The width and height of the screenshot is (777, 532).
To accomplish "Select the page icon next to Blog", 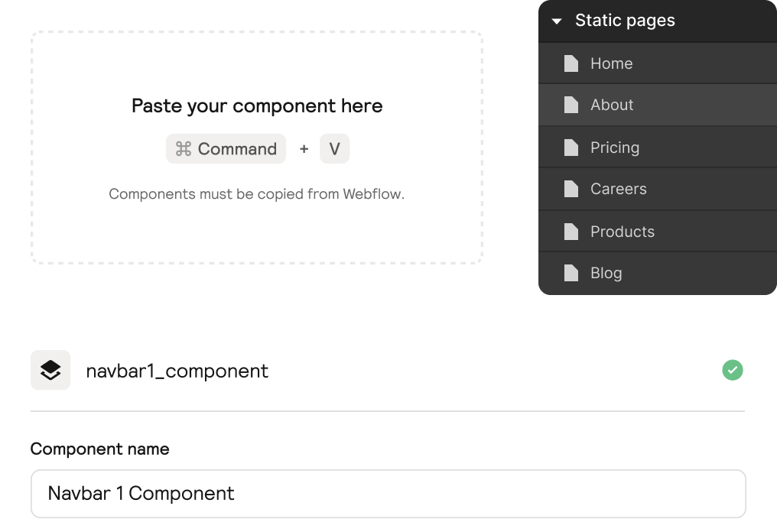I will pos(571,273).
